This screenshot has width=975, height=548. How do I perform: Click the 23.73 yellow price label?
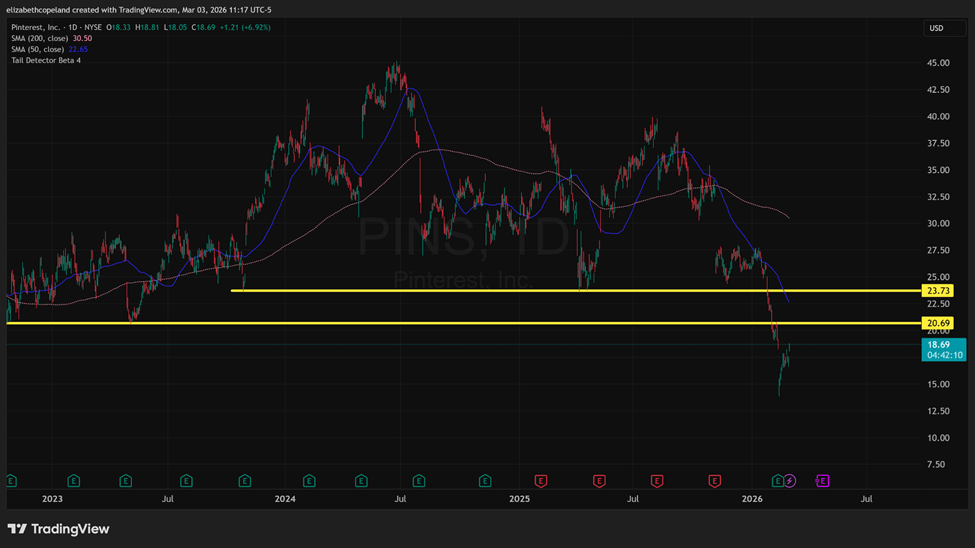[938, 291]
